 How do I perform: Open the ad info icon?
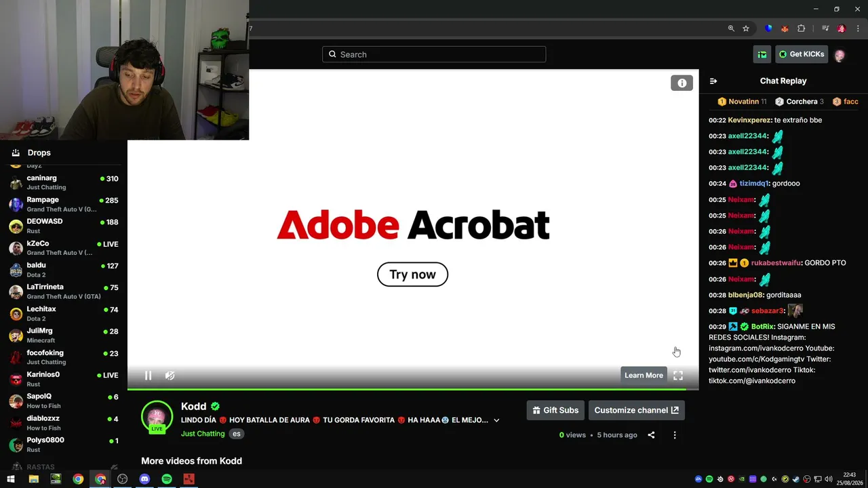pos(682,83)
